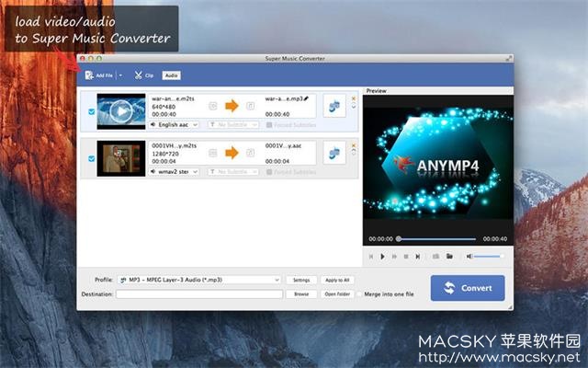Image resolution: width=588 pixels, height=368 pixels.
Task: Play the war-an...e.m2ts thumbnail
Action: click(120, 111)
